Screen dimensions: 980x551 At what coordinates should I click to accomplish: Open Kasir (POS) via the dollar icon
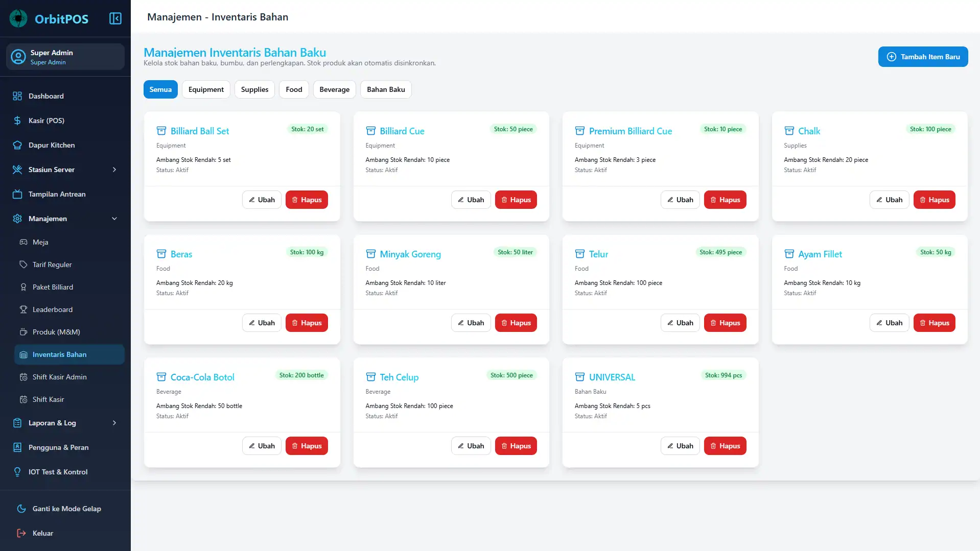16,121
